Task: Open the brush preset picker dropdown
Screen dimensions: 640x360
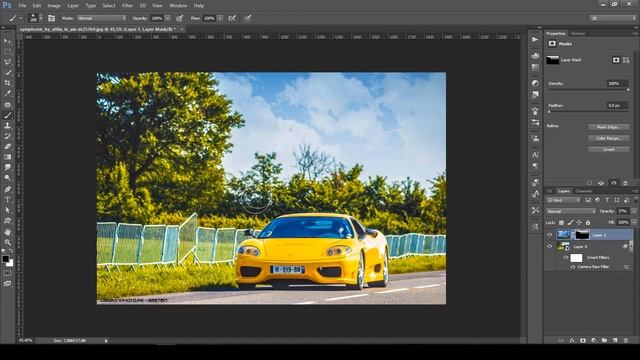Action: click(x=40, y=18)
